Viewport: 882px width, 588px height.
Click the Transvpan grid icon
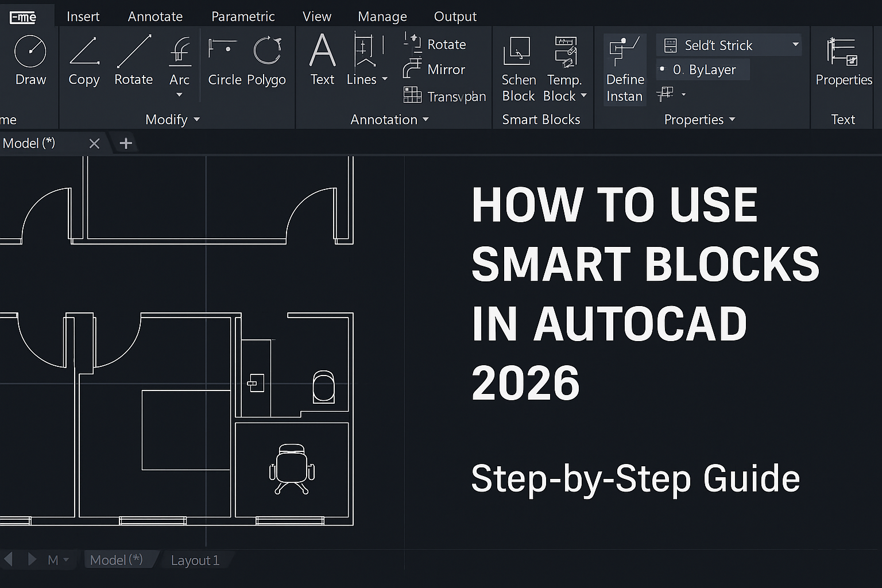[x=412, y=95]
